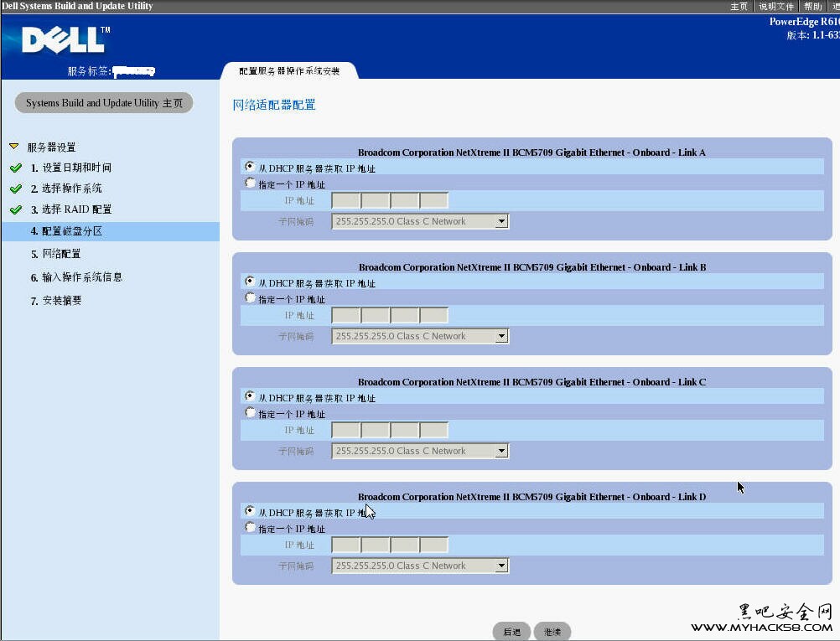Screen dimensions: 840x641
Task: Click green checkmark beside 选择 RAID 配置
Action: click(16, 209)
